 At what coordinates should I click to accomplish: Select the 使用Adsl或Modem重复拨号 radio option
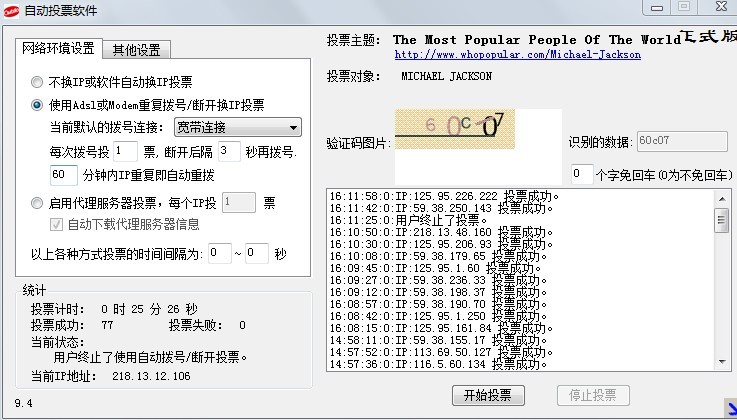coord(37,104)
